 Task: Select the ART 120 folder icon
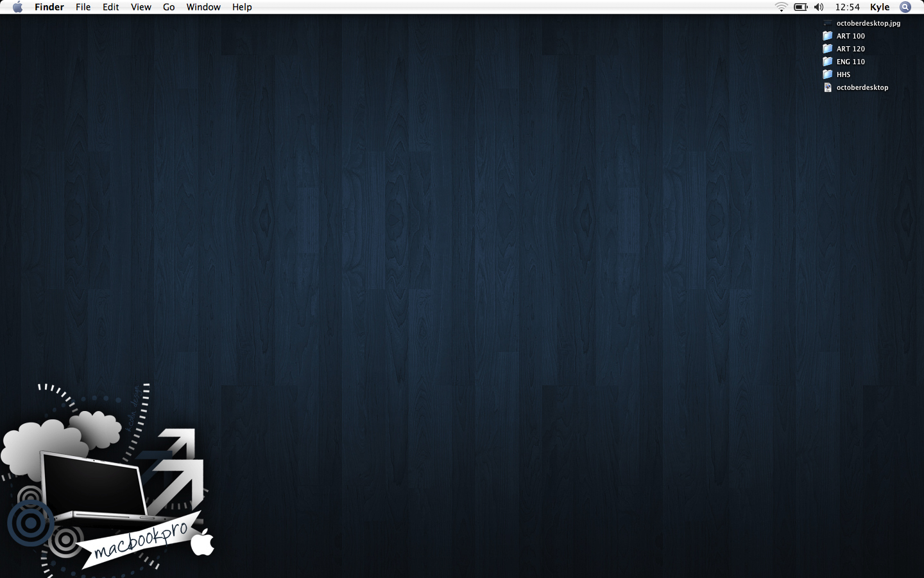click(x=828, y=49)
